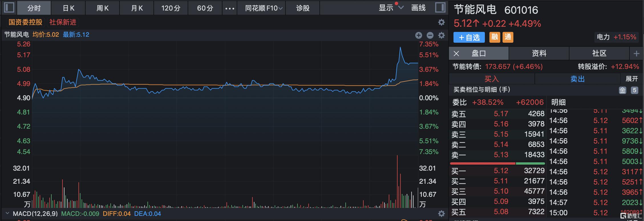Click the 明细 trade details header
The image size is (644, 221).
tap(558, 102)
